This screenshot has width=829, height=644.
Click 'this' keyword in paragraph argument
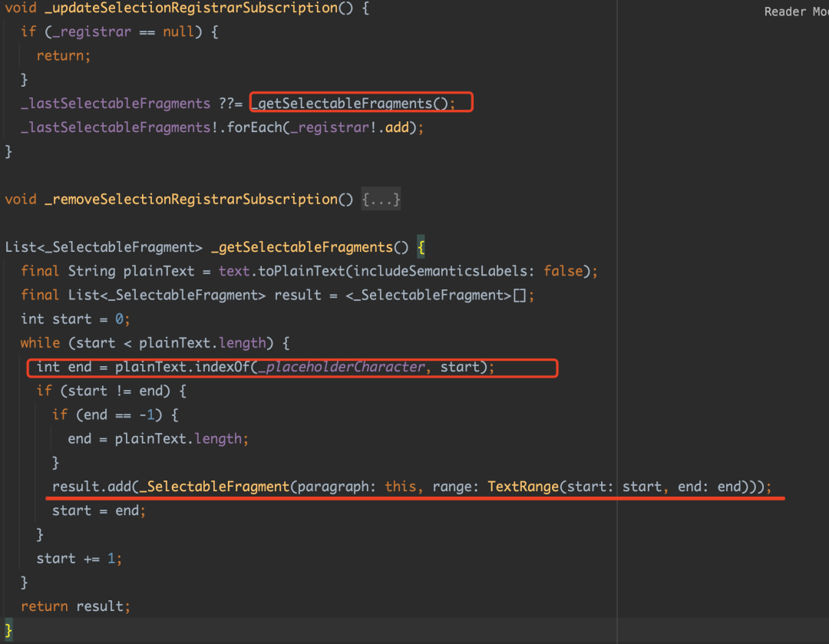pyautogui.click(x=400, y=487)
